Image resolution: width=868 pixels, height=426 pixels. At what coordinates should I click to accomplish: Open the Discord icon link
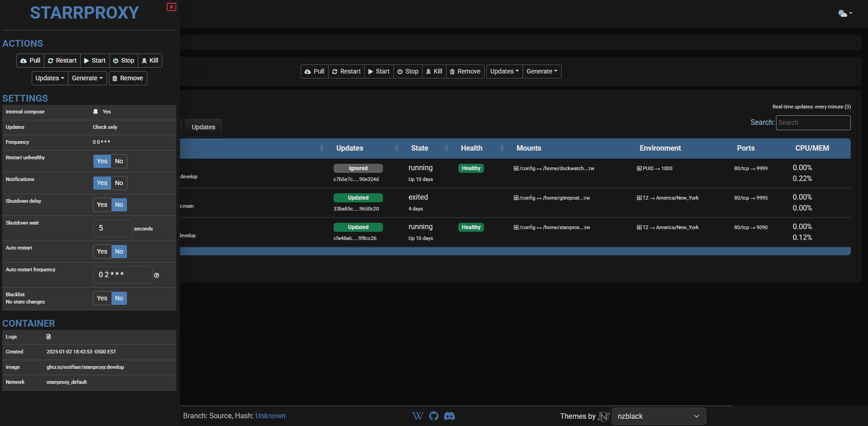[449, 416]
